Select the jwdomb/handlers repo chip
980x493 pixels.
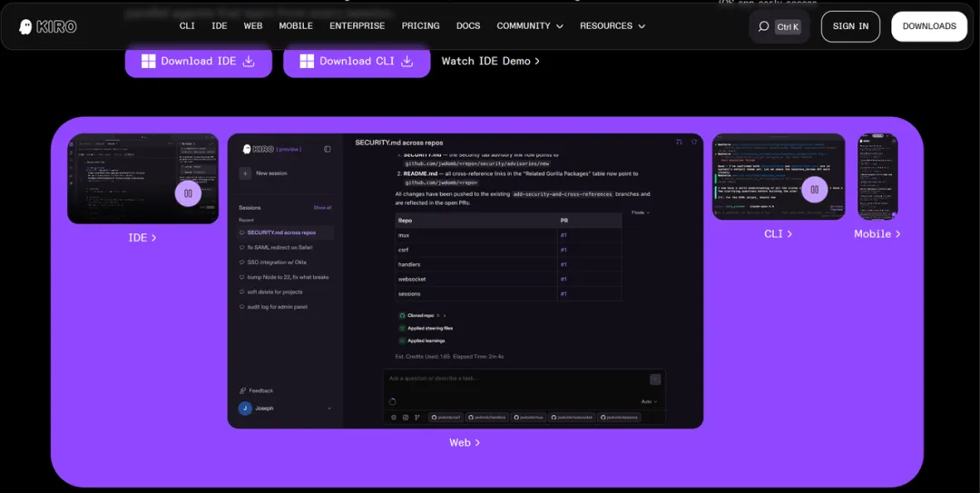pyautogui.click(x=487, y=418)
